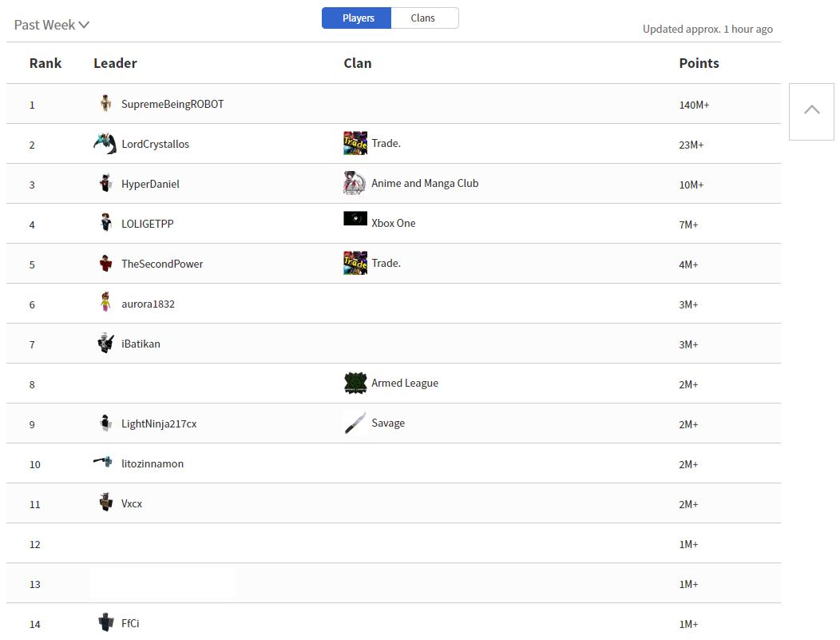Select the Players tab
This screenshot has width=840, height=640.
pos(358,18)
